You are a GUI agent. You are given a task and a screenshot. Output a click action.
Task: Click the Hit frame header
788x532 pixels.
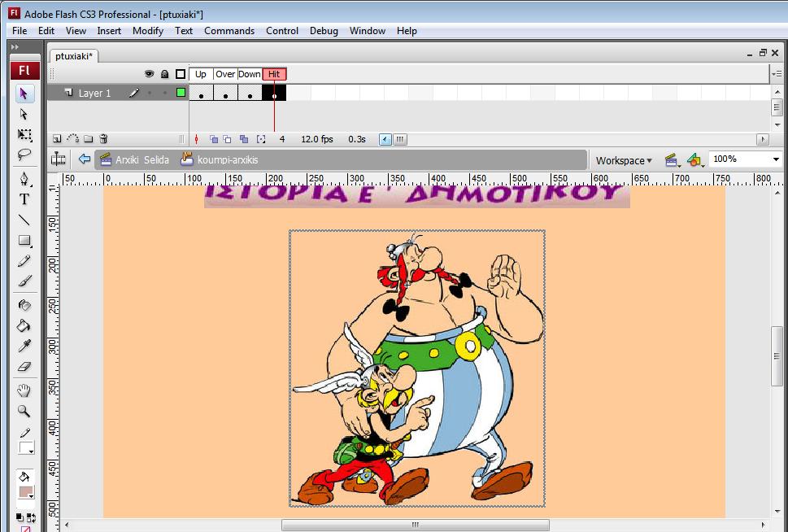(274, 74)
